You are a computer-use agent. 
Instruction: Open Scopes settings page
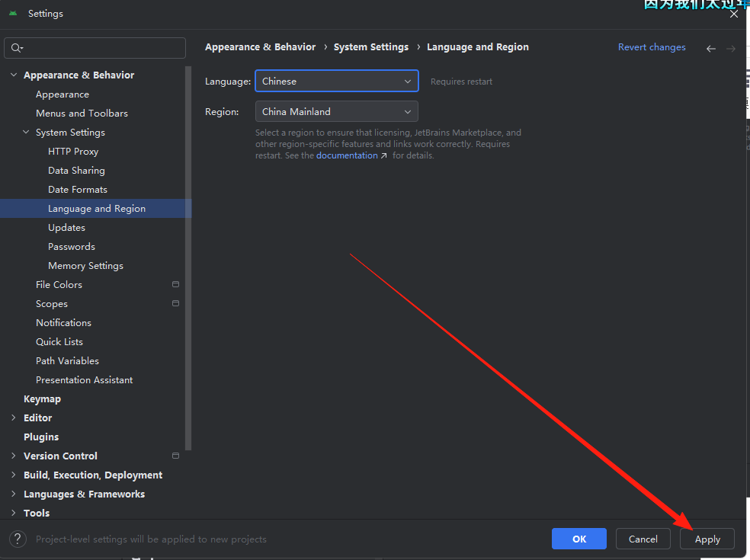tap(52, 304)
